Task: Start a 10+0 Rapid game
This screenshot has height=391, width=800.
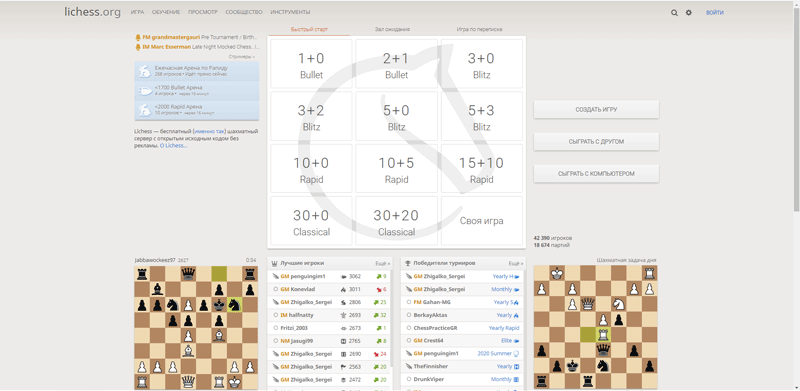Action: [x=311, y=168]
